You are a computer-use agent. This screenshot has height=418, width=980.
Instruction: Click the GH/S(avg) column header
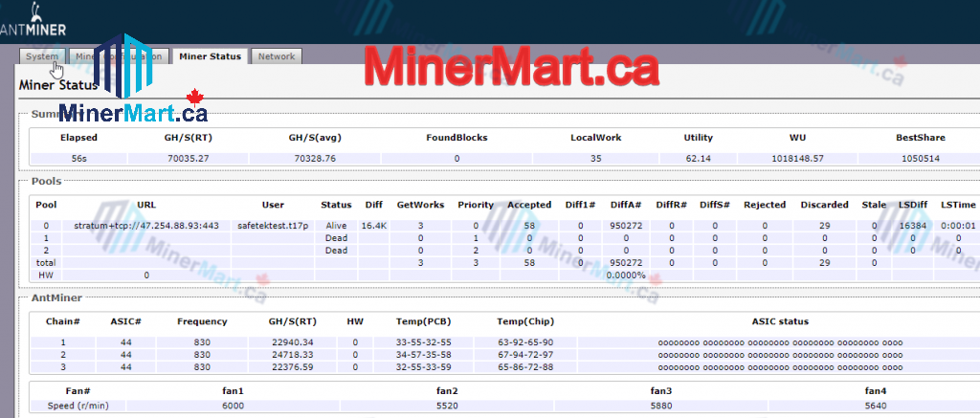[314, 138]
